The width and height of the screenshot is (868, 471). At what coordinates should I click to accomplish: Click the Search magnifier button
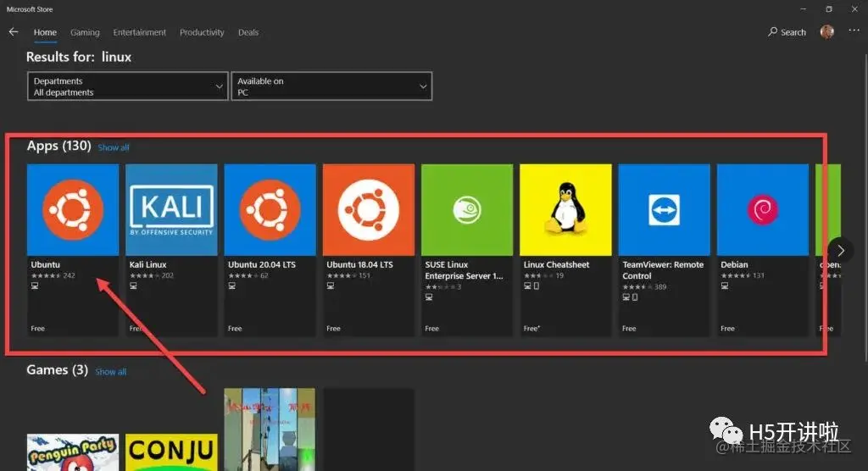(x=787, y=32)
